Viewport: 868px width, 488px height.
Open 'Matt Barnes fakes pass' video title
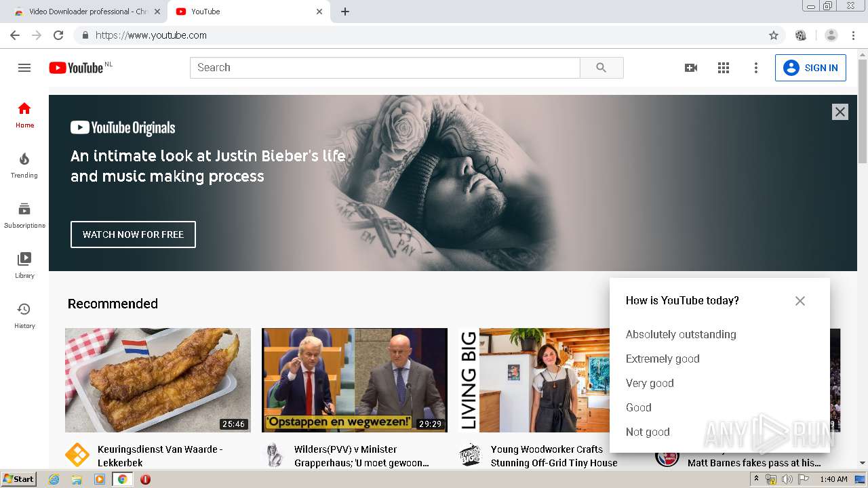pyautogui.click(x=754, y=463)
